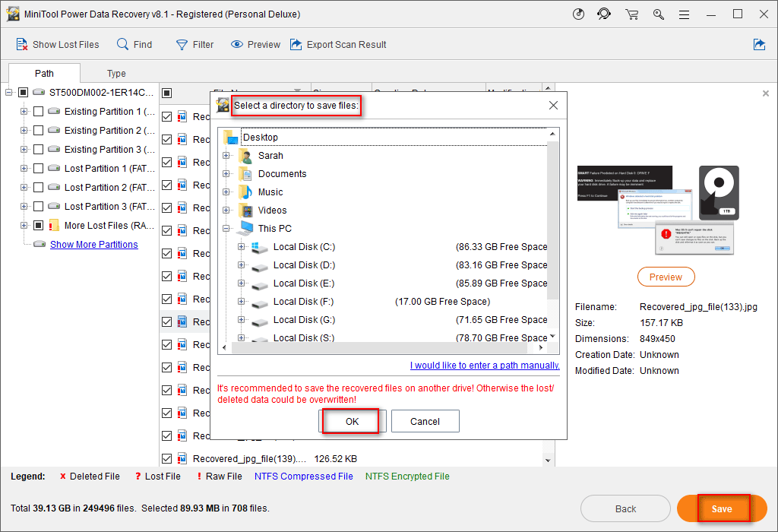Collapse the This PC node
The width and height of the screenshot is (778, 532).
[x=226, y=228]
